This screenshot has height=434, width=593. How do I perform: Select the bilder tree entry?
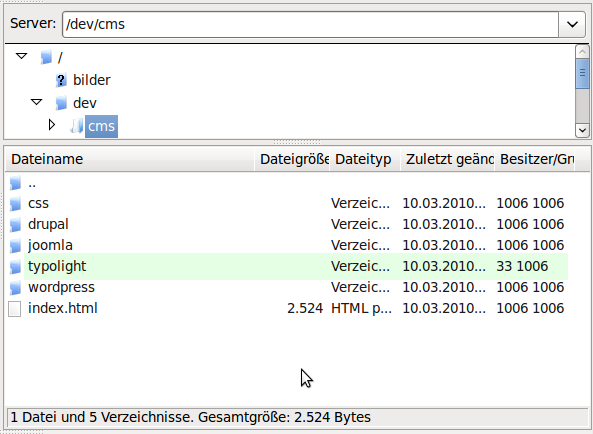point(92,80)
